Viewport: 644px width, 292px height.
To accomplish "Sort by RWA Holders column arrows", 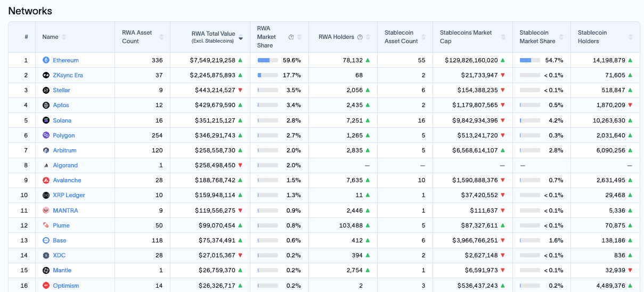I will pos(368,37).
